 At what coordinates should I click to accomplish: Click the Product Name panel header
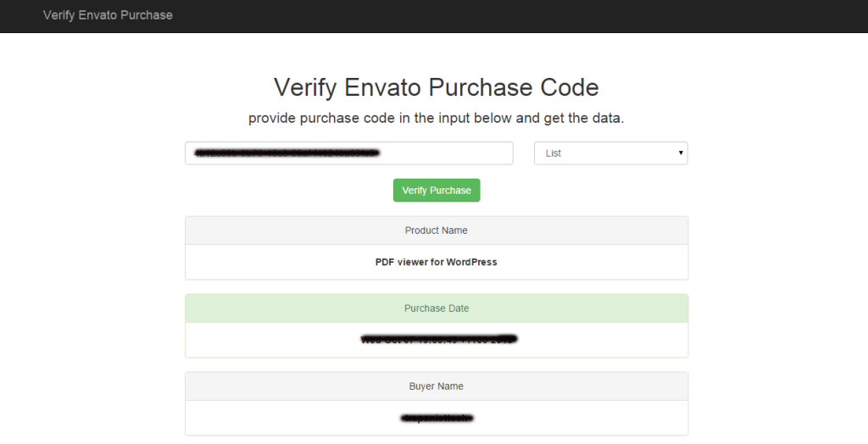(437, 230)
